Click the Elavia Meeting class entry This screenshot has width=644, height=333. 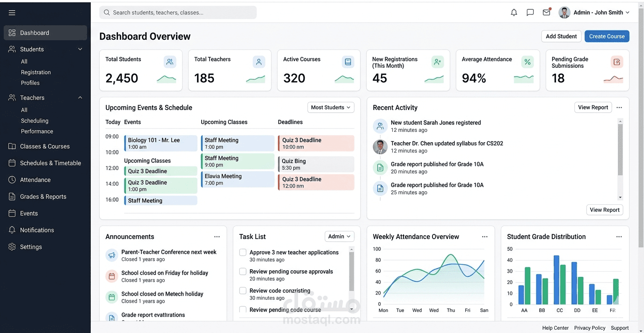(237, 180)
